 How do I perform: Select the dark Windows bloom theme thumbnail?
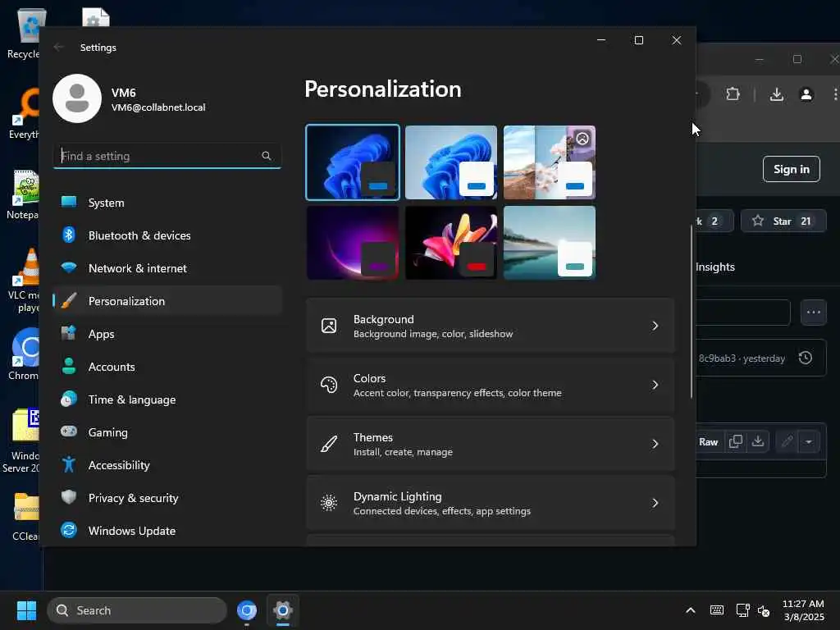353,162
